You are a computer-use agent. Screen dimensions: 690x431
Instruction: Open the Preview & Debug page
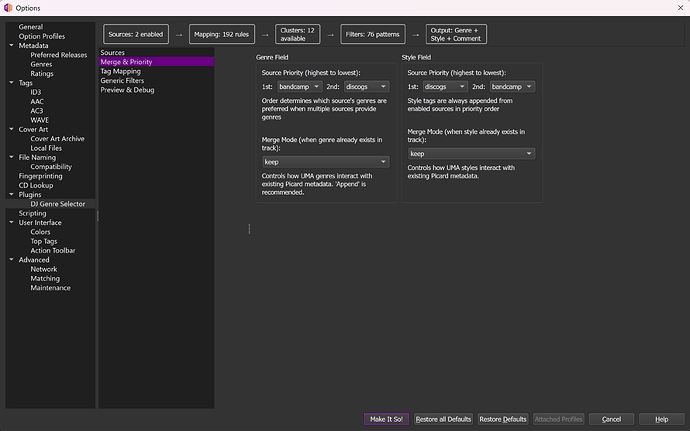(x=127, y=90)
